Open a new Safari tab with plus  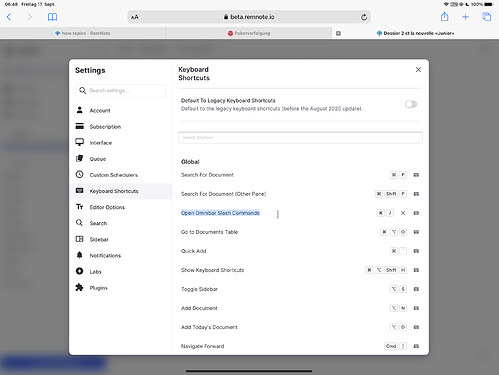click(x=465, y=17)
